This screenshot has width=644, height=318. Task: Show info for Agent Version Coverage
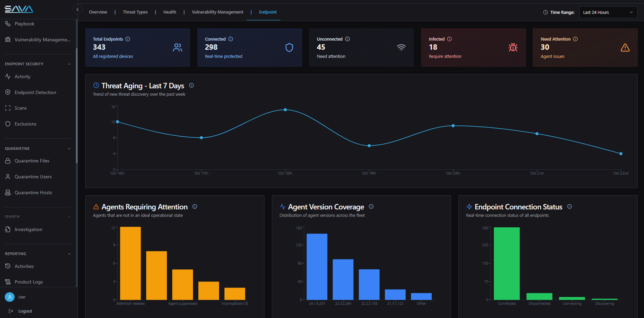(x=371, y=206)
